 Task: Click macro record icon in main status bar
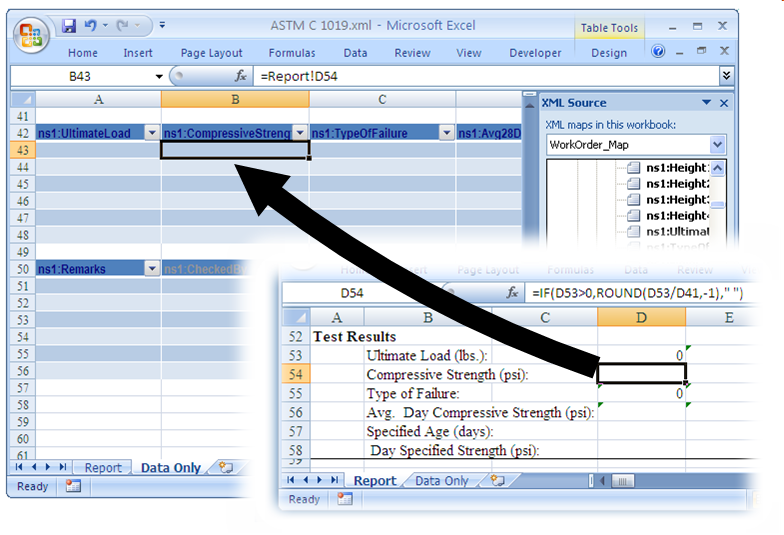tap(73, 486)
